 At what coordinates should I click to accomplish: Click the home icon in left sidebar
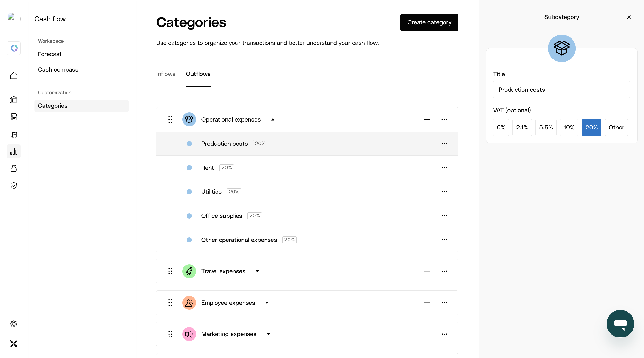(14, 76)
